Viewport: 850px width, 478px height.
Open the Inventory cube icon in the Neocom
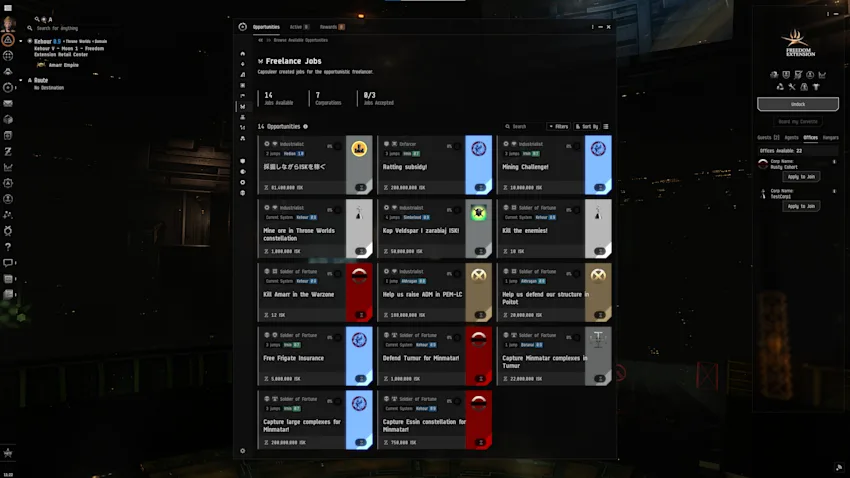click(x=8, y=119)
